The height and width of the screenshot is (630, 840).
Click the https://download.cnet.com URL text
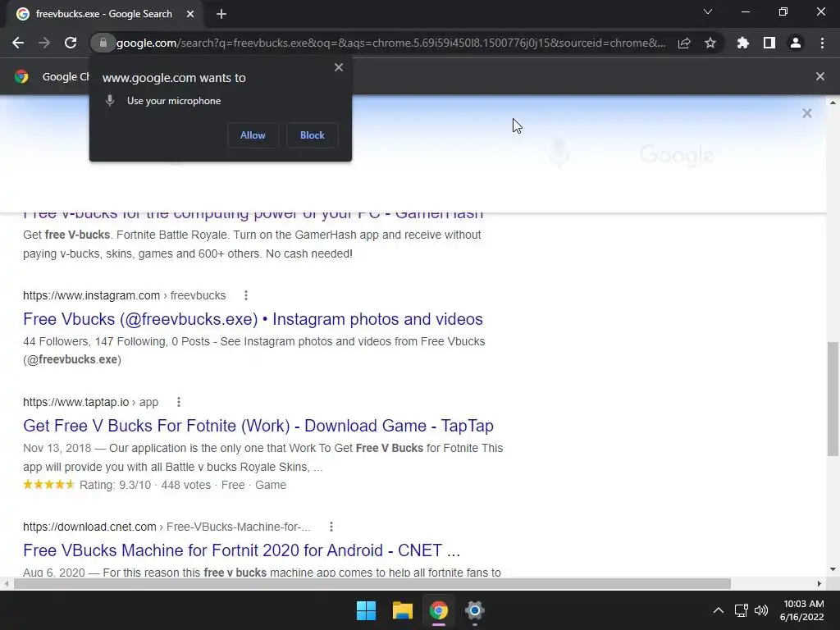[89, 527]
